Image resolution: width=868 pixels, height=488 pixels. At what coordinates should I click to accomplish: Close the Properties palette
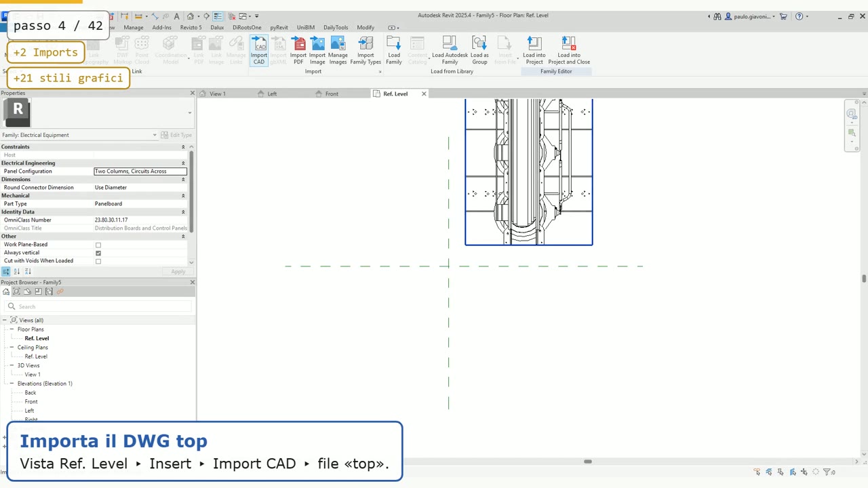[x=192, y=93]
